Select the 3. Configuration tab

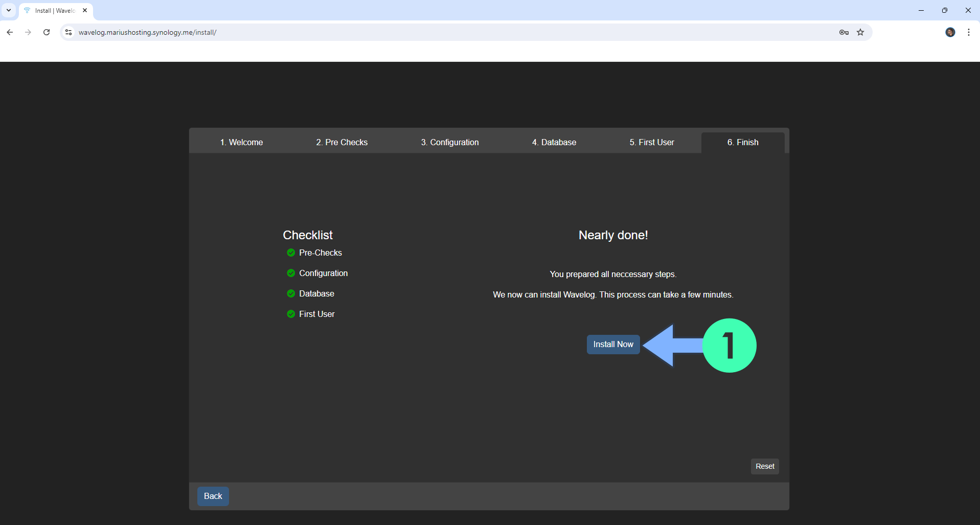[450, 143]
